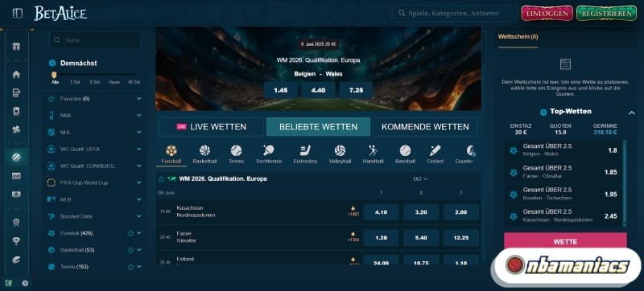Open the trophy icon in the left rail
This screenshot has width=644, height=291.
[16, 241]
